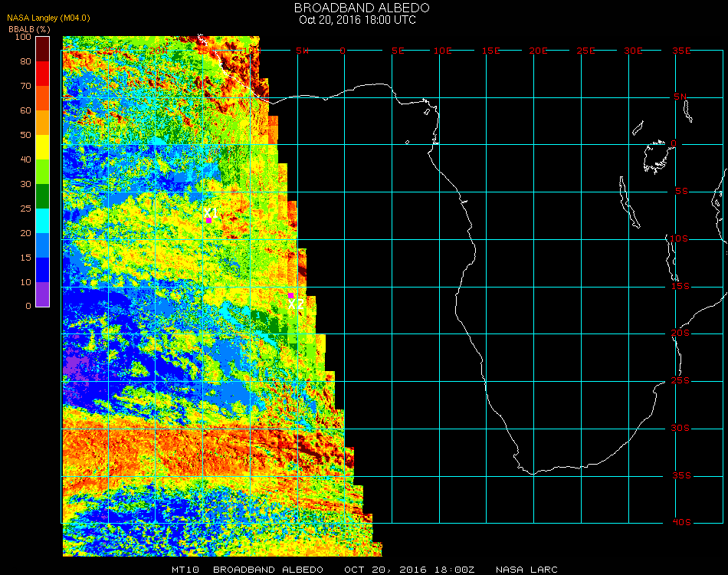Click the 25S latitude label
Screen dimensions: 728x575
(680, 380)
